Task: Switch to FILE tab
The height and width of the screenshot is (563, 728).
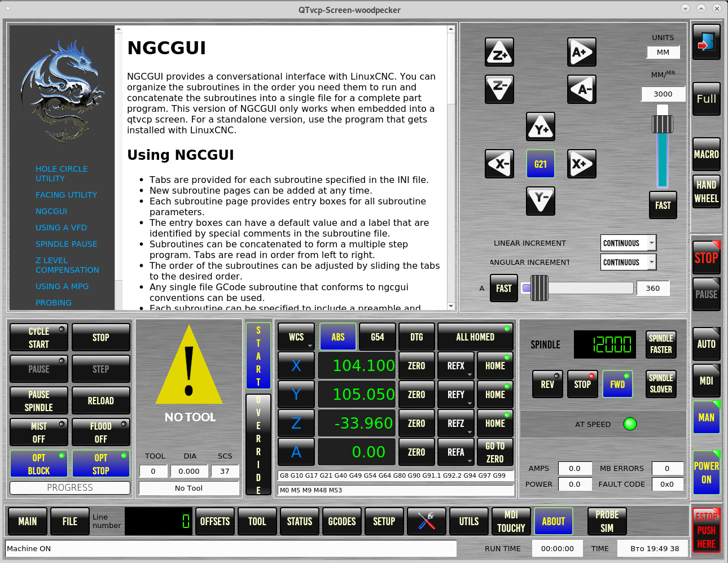Action: click(70, 521)
